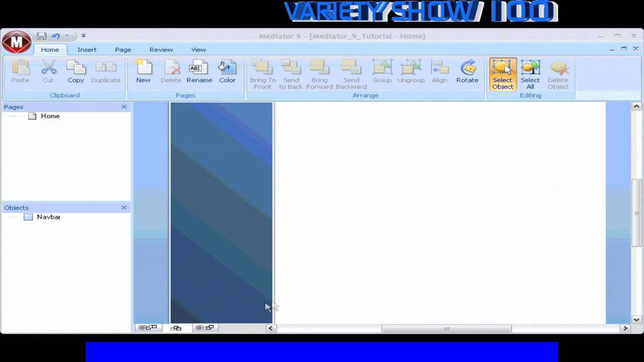Open the page Color tool
This screenshot has height=362, width=644.
pyautogui.click(x=227, y=72)
